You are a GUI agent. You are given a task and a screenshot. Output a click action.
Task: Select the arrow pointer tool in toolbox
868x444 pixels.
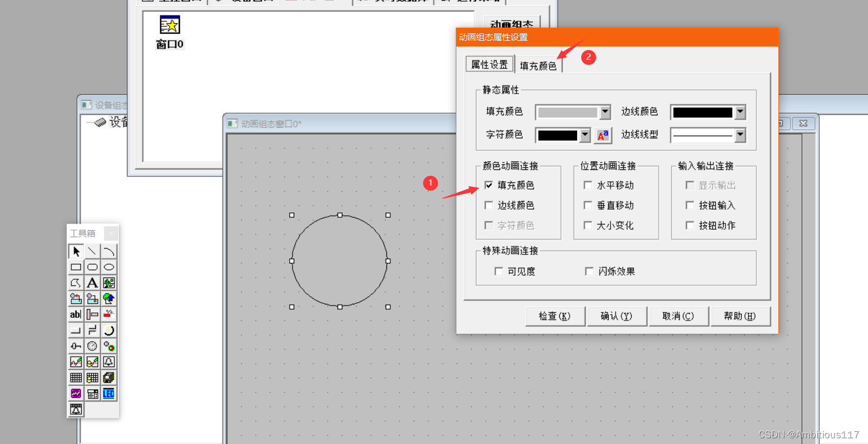(x=76, y=252)
